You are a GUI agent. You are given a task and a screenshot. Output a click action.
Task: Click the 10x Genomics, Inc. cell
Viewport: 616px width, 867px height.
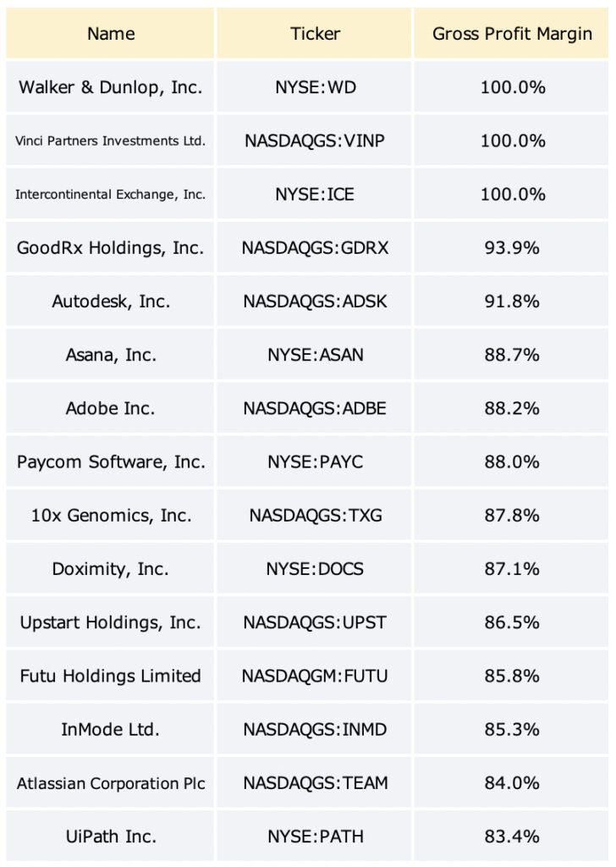click(110, 516)
